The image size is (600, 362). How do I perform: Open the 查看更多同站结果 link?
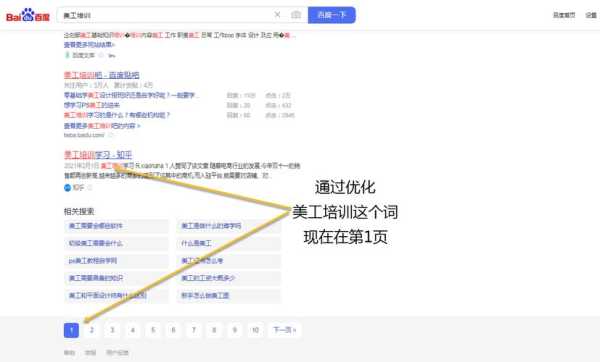tap(89, 45)
